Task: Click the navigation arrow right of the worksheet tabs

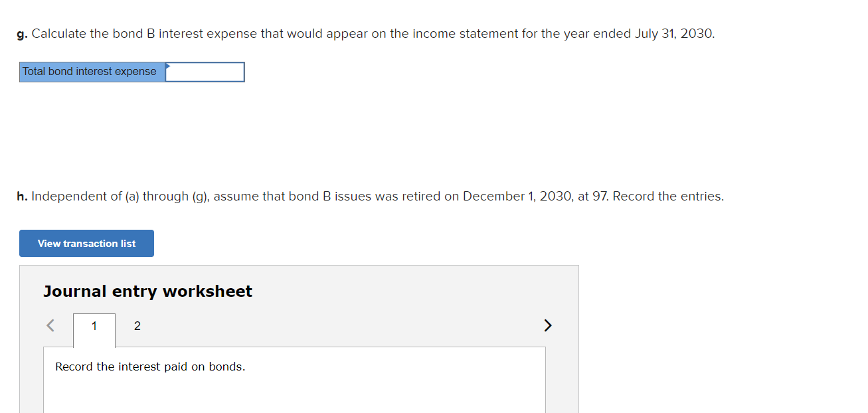Action: (x=547, y=325)
